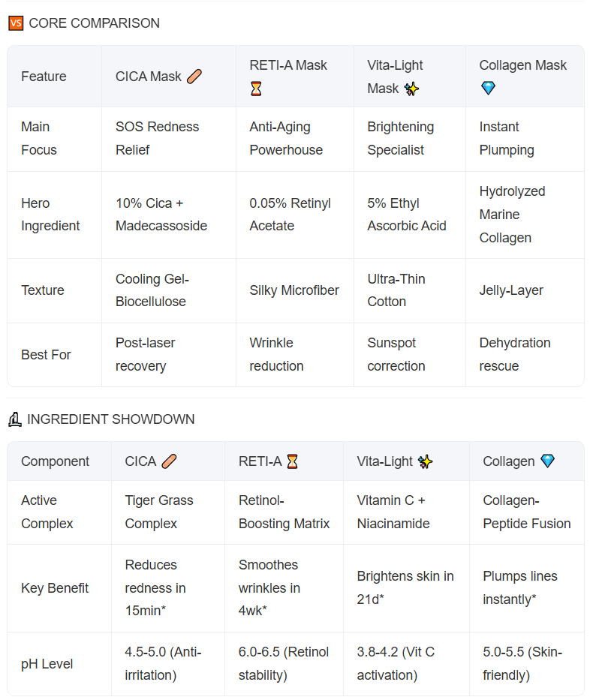Click the SOS Redness Relief cell

coord(157,138)
